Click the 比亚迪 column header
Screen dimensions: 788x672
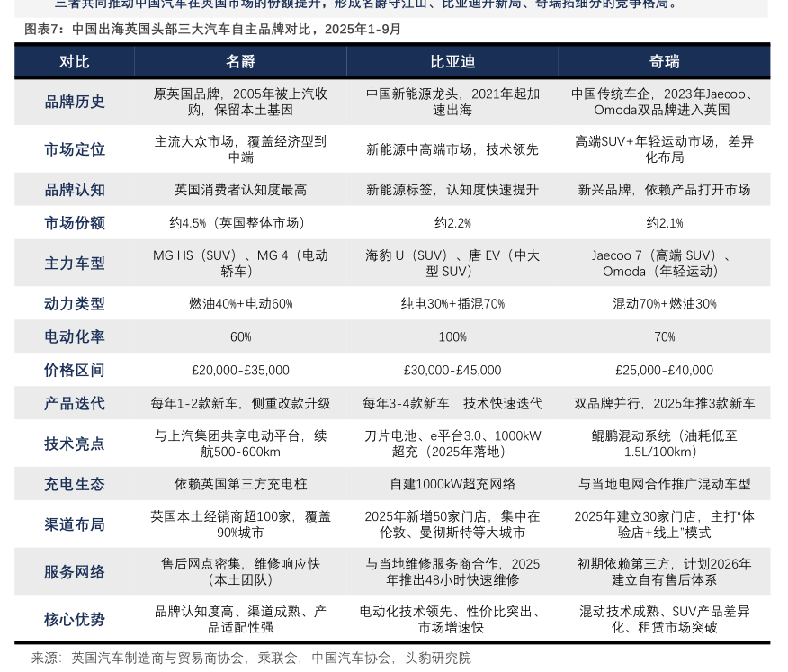point(452,61)
